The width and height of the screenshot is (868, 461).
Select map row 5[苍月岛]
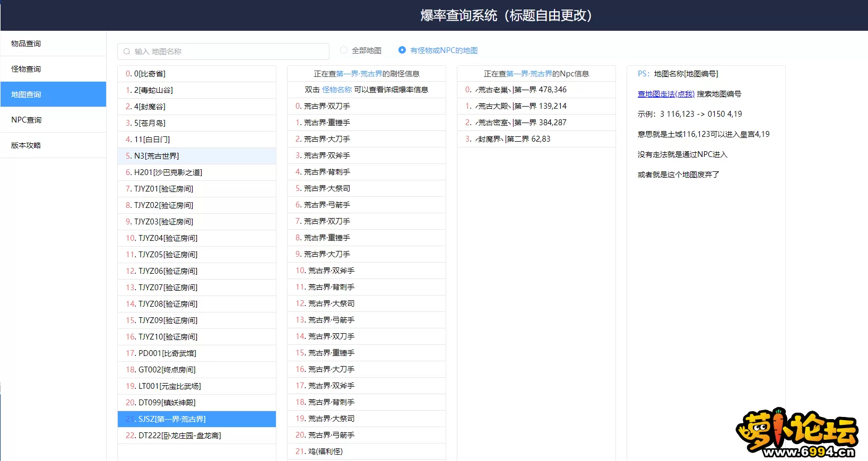pos(197,123)
